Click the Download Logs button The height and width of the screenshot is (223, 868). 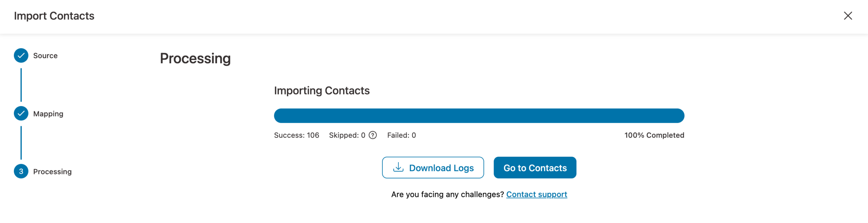pos(433,168)
